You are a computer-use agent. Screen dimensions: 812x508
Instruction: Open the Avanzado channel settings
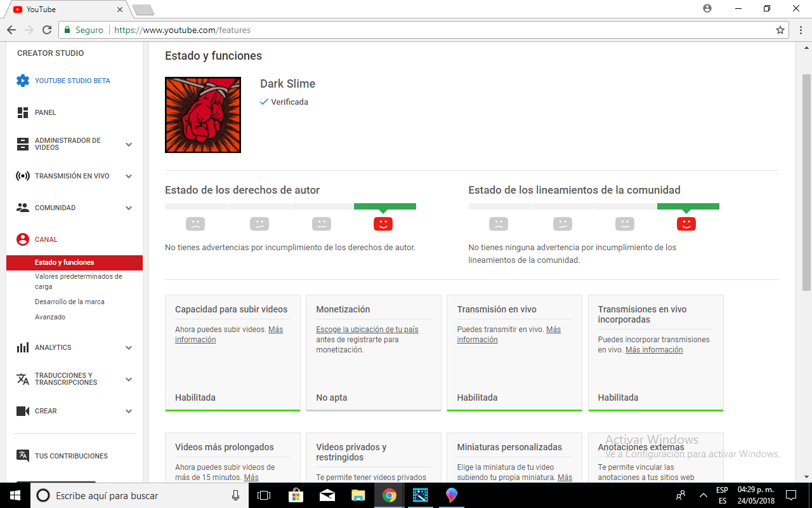point(50,317)
